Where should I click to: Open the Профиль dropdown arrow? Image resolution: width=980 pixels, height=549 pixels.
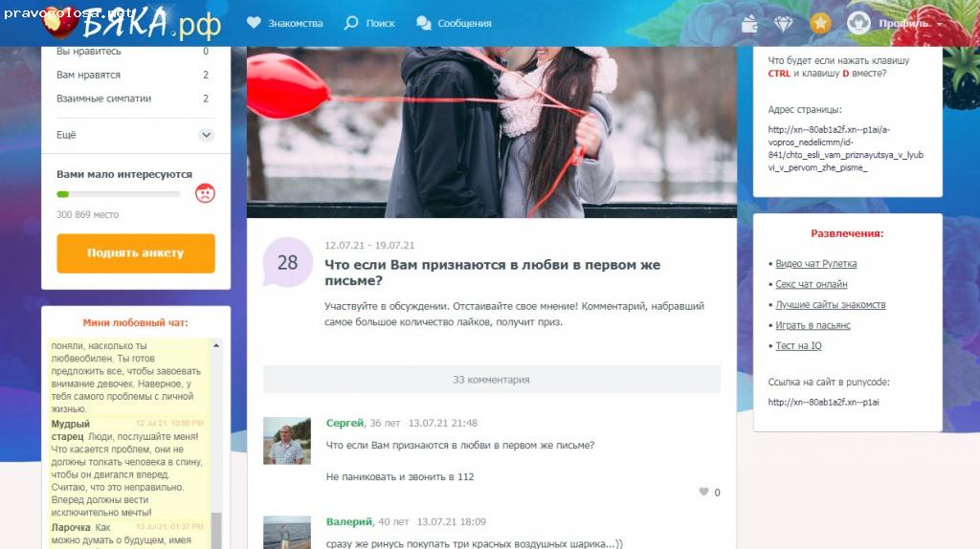[939, 24]
